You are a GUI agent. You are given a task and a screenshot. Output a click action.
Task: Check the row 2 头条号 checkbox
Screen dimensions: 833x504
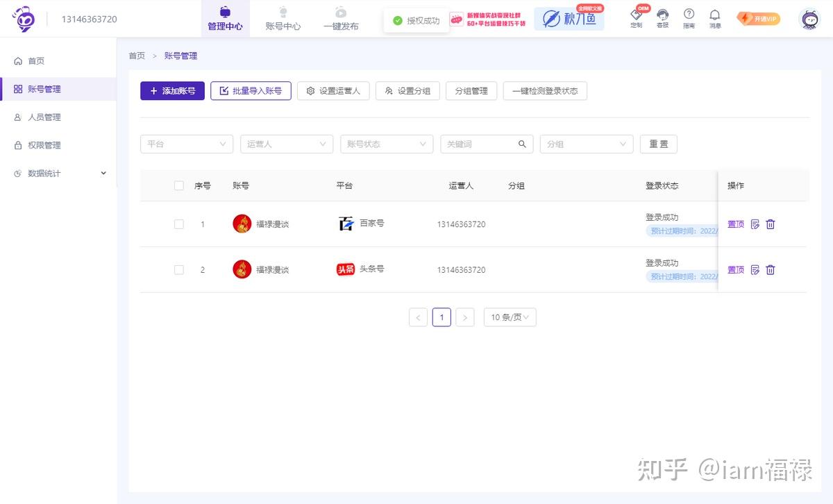tap(179, 269)
